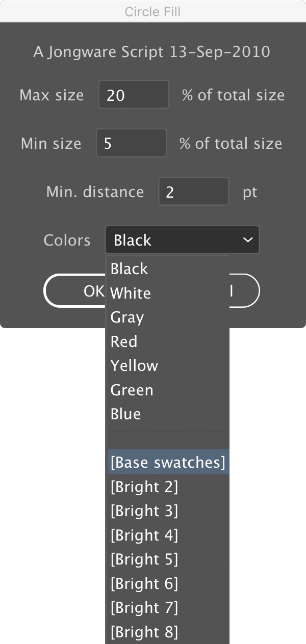Choose Gray as the circle color

tap(126, 317)
